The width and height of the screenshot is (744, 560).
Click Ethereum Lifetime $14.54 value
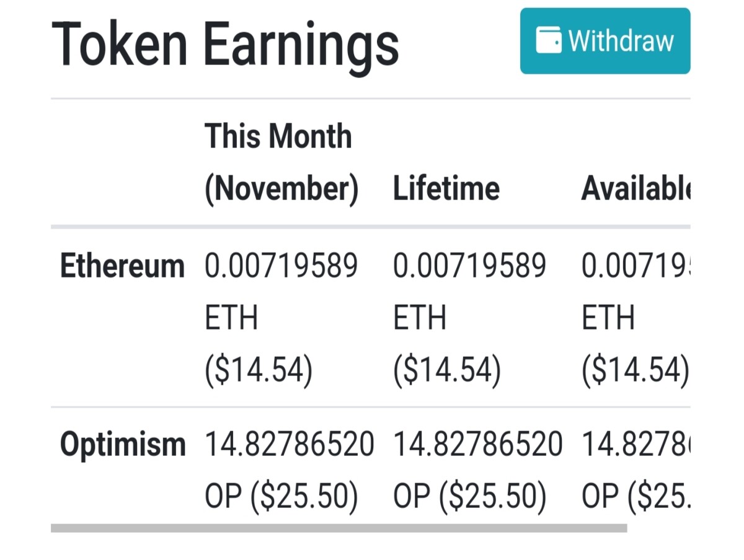[447, 371]
